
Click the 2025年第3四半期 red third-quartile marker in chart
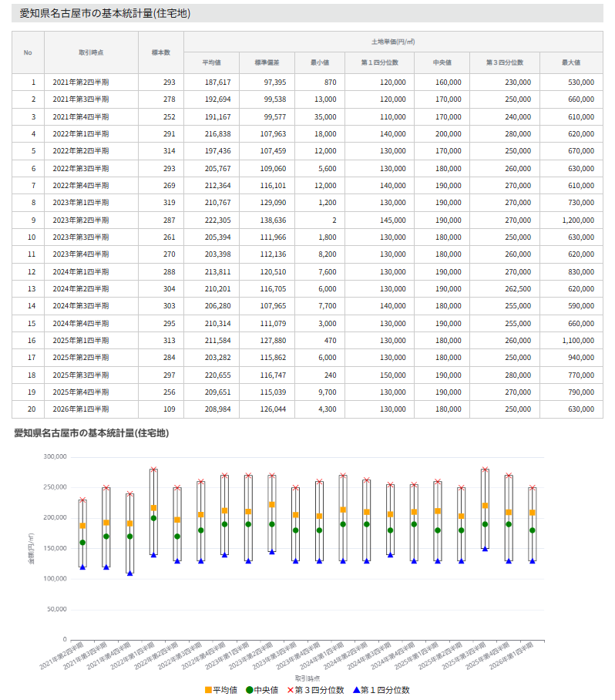[x=485, y=469]
